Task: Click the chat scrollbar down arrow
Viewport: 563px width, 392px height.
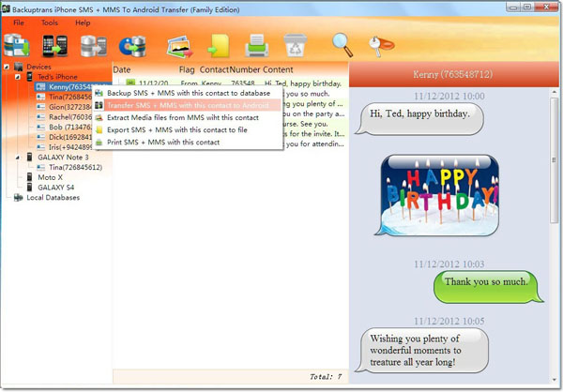Action: tap(554, 380)
